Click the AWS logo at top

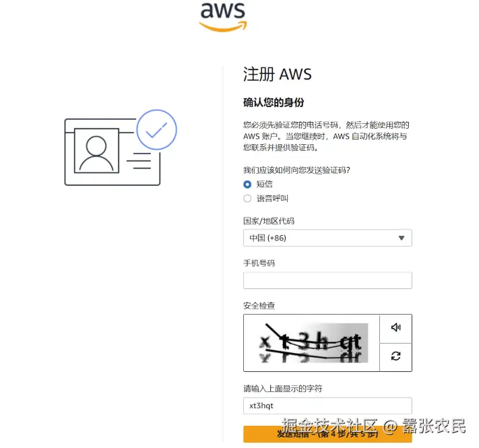[x=223, y=17]
